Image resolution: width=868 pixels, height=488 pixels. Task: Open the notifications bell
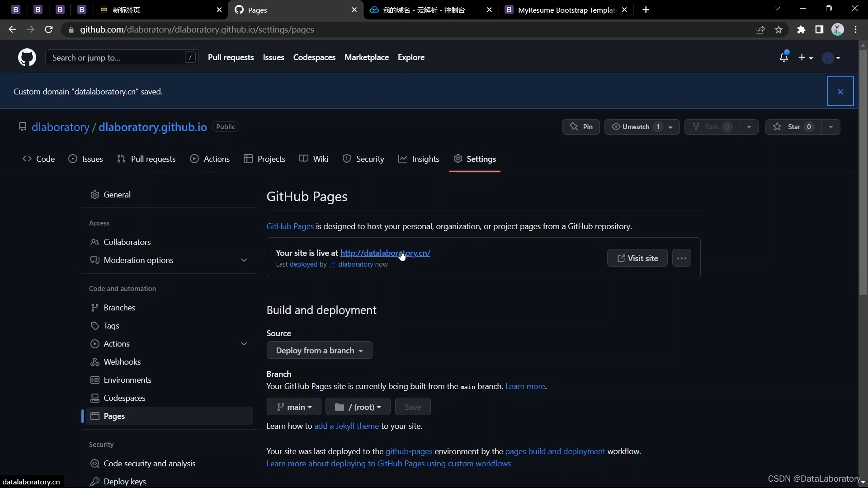[784, 57]
